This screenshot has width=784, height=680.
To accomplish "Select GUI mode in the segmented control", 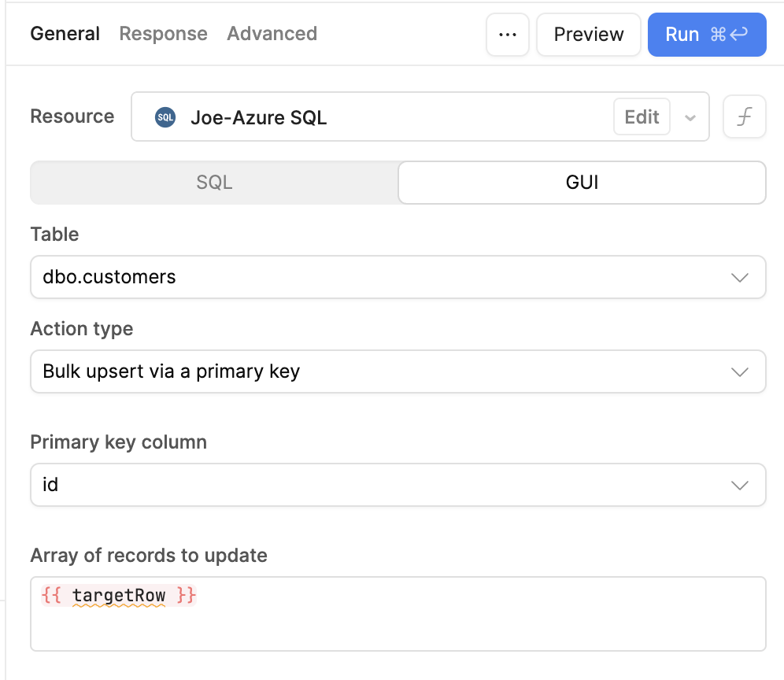I will [582, 183].
